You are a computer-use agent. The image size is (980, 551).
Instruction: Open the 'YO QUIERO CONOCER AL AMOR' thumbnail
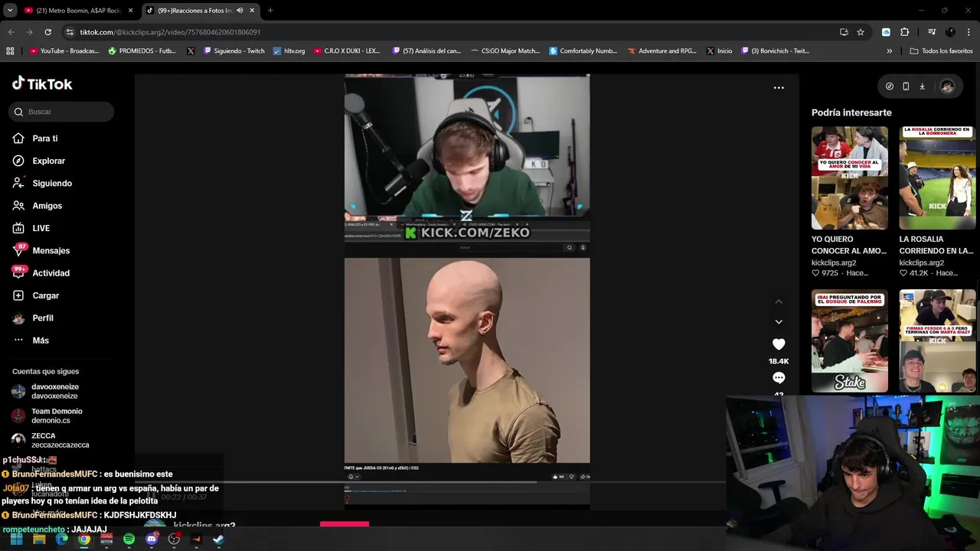coord(850,178)
